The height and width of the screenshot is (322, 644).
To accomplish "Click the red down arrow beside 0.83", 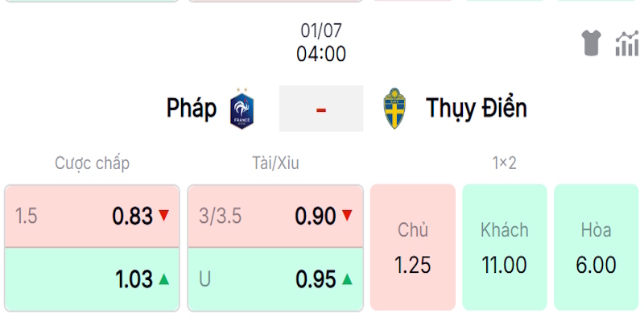I will (x=164, y=215).
